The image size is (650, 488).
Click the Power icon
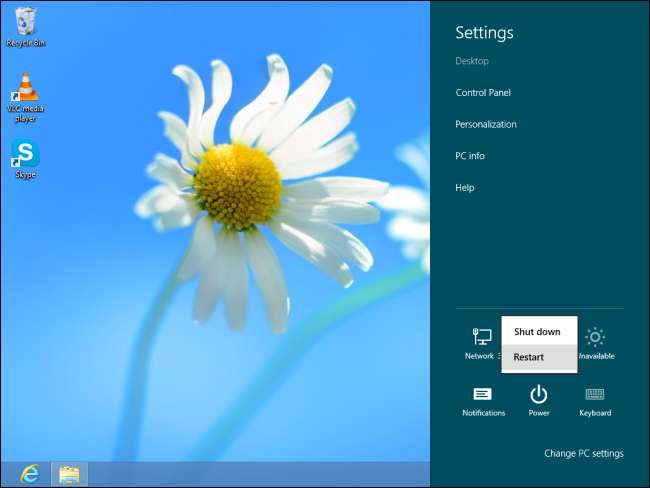click(x=539, y=401)
